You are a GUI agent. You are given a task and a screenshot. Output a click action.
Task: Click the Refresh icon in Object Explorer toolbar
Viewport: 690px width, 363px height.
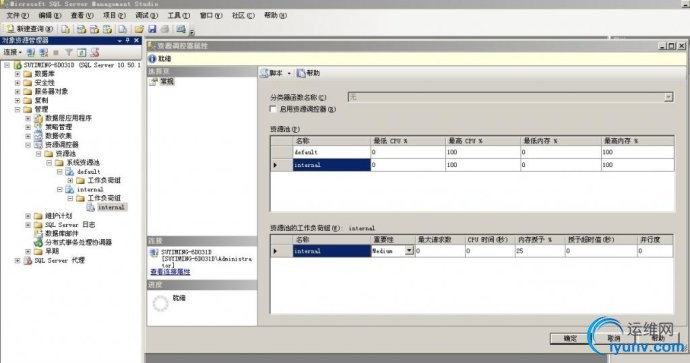[82, 52]
